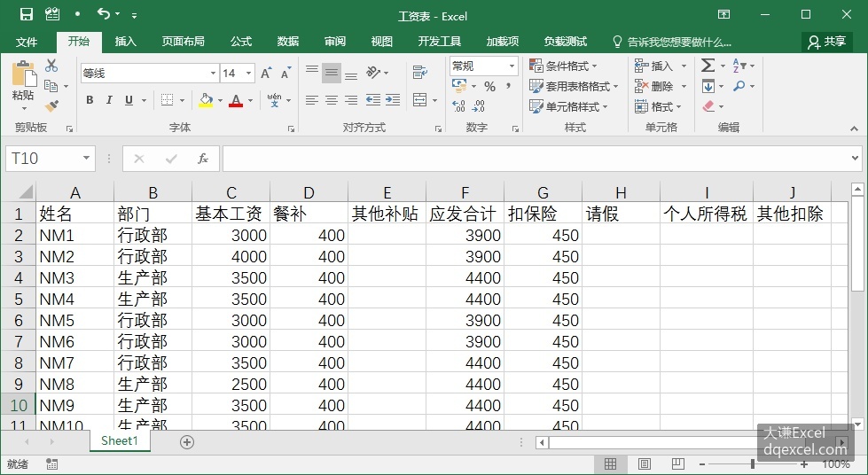This screenshot has width=868, height=475.
Task: Apply comma style number format
Action: (508, 86)
